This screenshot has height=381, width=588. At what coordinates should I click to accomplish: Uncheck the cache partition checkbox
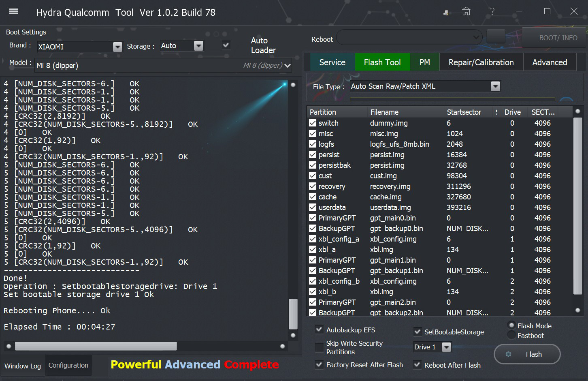[313, 197]
